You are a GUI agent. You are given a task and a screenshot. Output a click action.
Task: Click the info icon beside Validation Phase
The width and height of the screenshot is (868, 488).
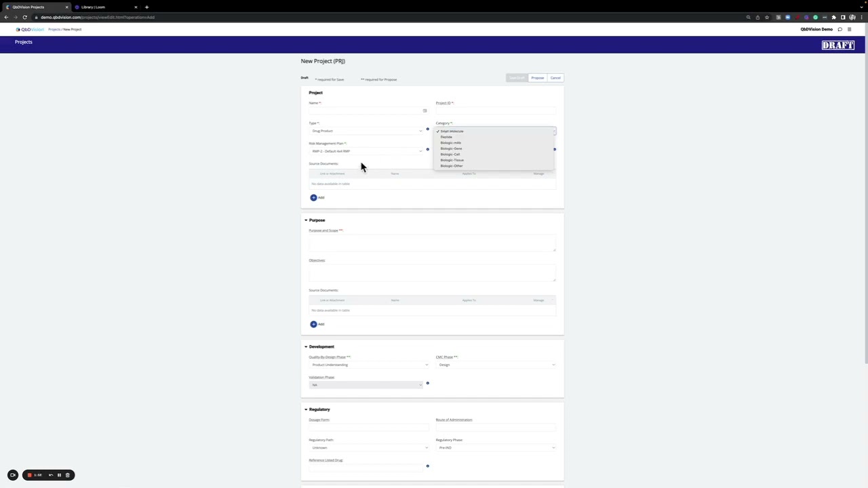(427, 383)
